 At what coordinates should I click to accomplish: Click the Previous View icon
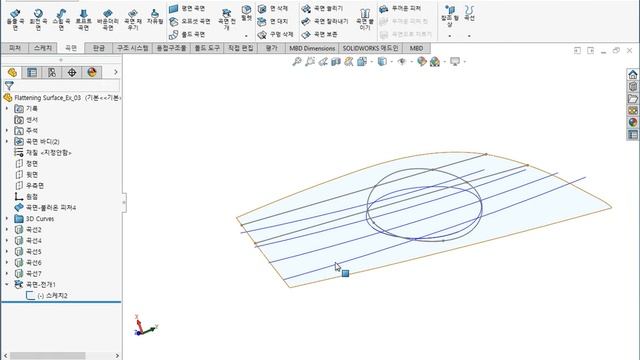tap(323, 62)
